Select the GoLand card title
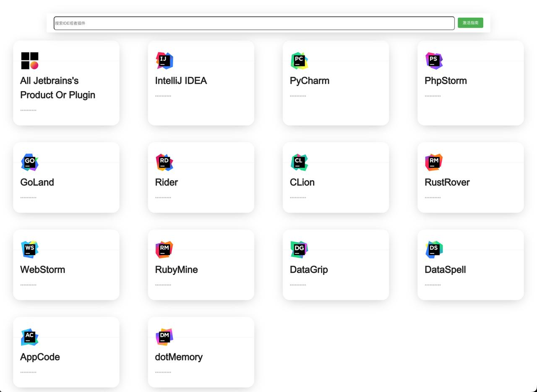 [x=37, y=182]
